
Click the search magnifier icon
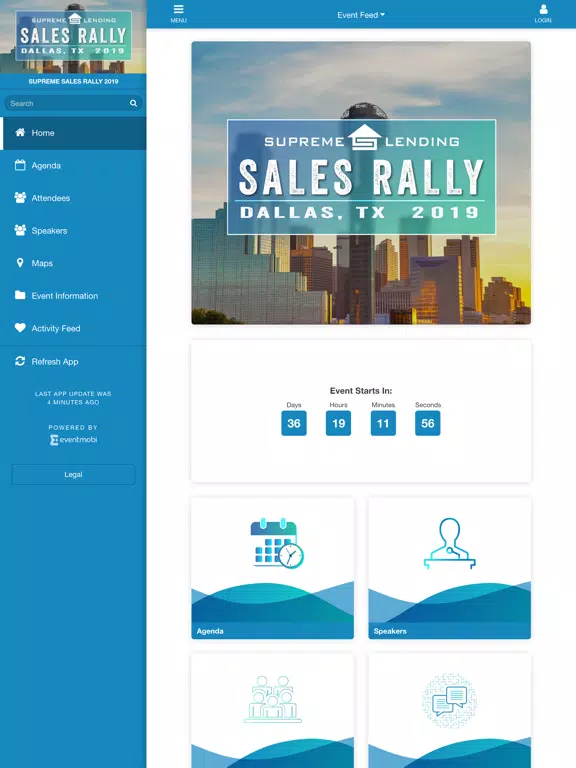point(133,103)
